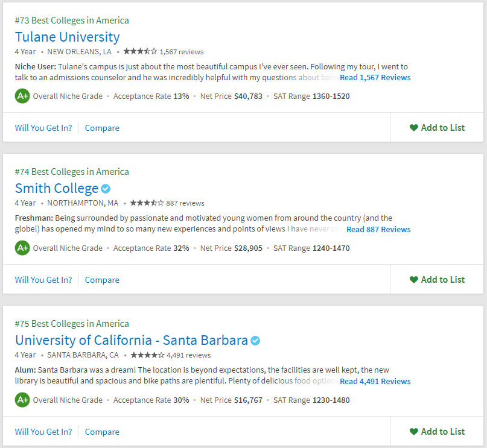Image resolution: width=487 pixels, height=448 pixels.
Task: Open the Smith College page
Action: tap(57, 188)
